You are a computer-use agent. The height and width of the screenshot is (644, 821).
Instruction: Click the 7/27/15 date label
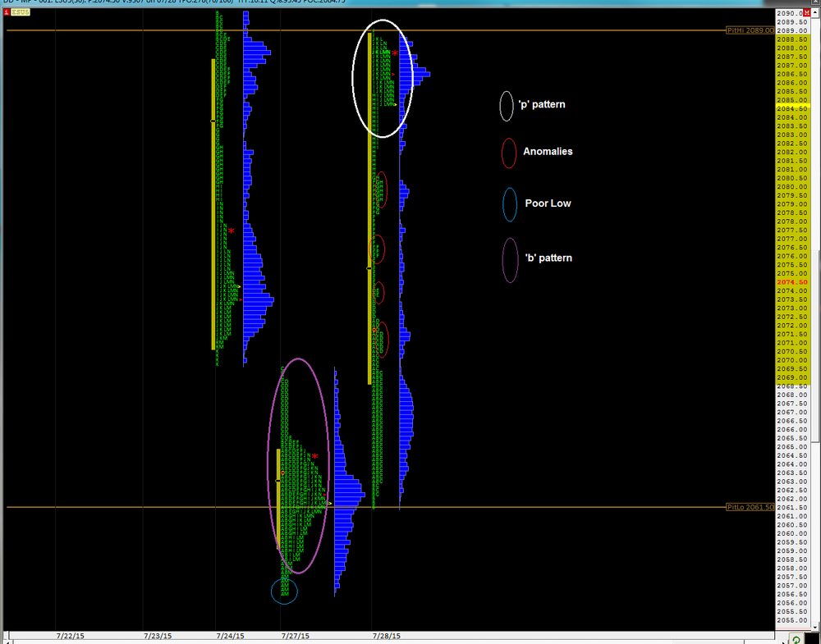pos(296,636)
